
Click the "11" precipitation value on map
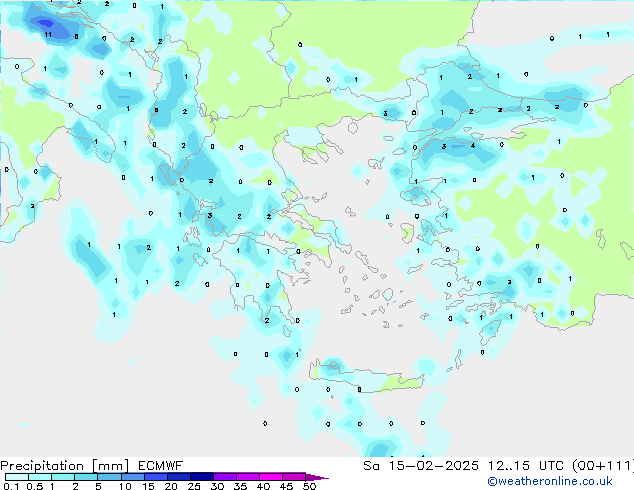pos(48,34)
